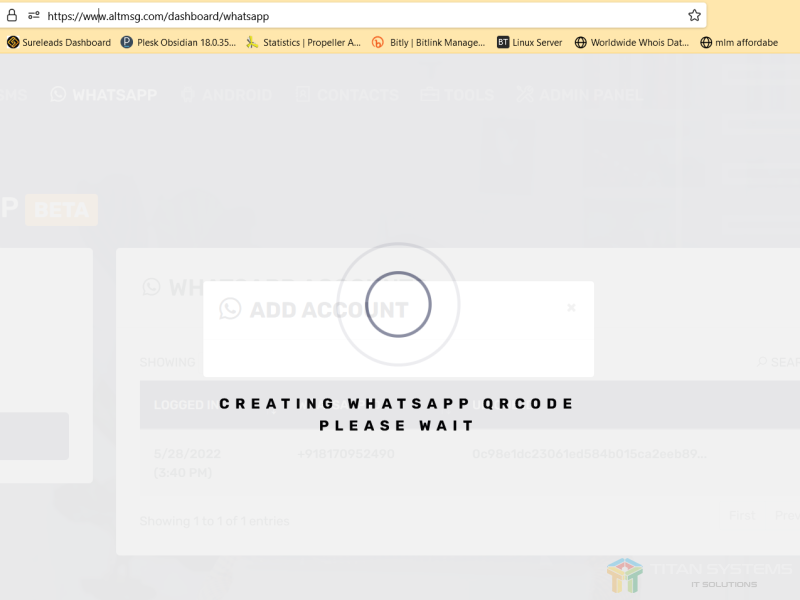Open the mlm affordabe bookmark
The image size is (800, 600).
coord(741,43)
